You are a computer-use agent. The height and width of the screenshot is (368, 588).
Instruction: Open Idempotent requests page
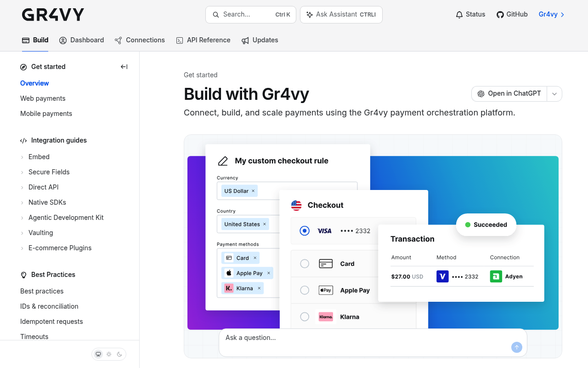tap(51, 322)
